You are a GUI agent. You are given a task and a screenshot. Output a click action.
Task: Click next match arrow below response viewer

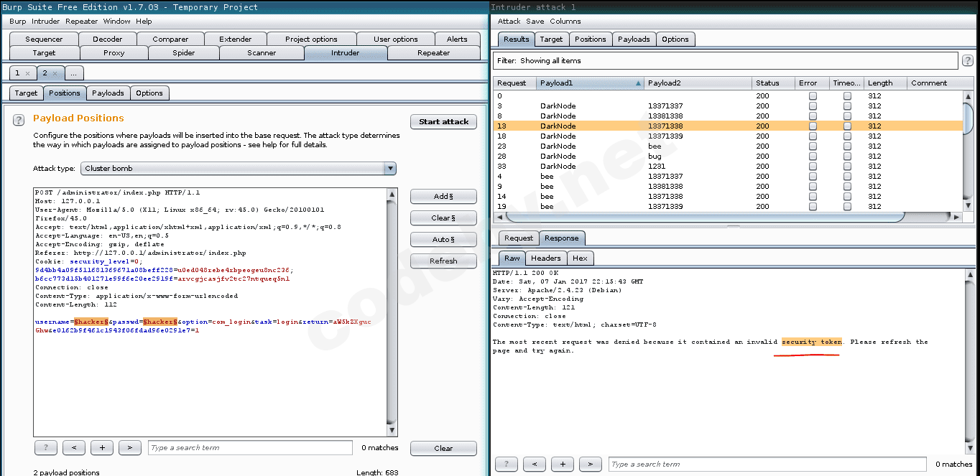[590, 465]
